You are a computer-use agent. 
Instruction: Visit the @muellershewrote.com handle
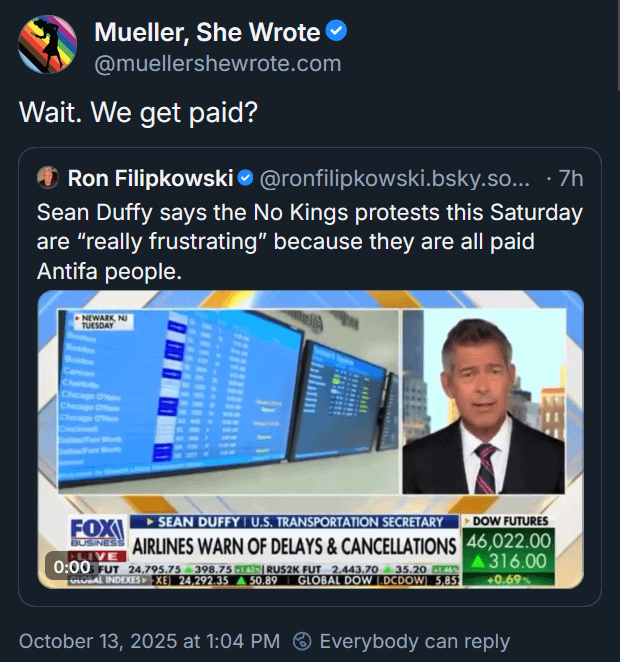click(217, 63)
